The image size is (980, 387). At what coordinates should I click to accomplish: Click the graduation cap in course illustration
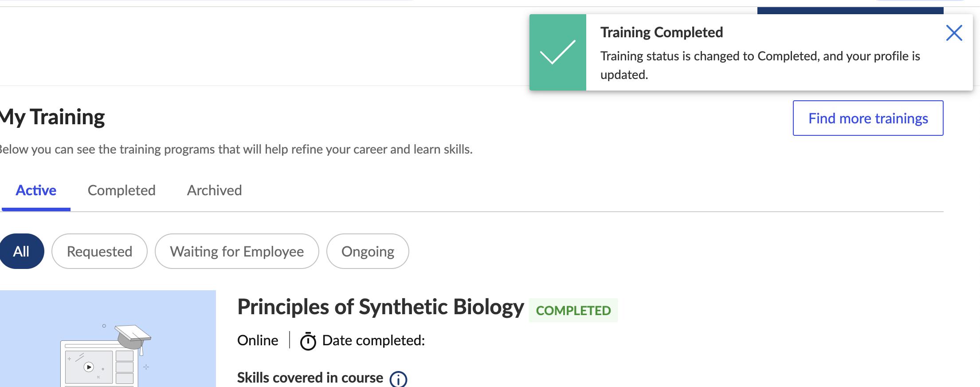click(132, 337)
